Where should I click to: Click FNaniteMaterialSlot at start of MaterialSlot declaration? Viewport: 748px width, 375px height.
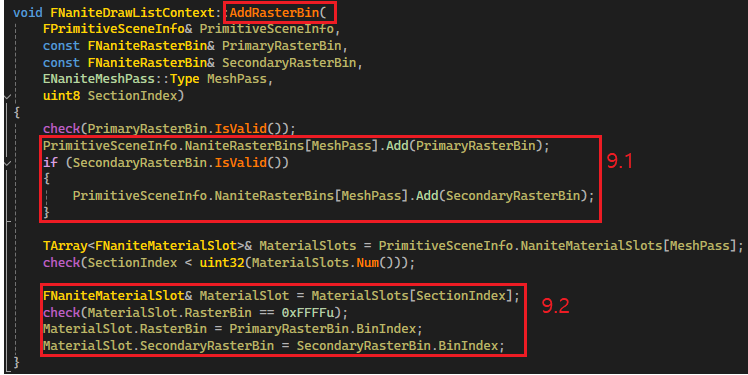point(114,296)
